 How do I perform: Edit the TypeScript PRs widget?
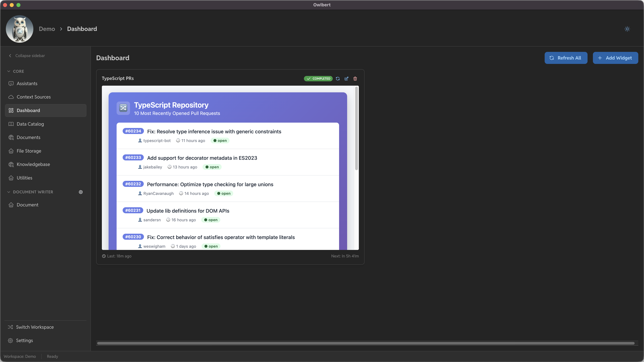(x=346, y=79)
